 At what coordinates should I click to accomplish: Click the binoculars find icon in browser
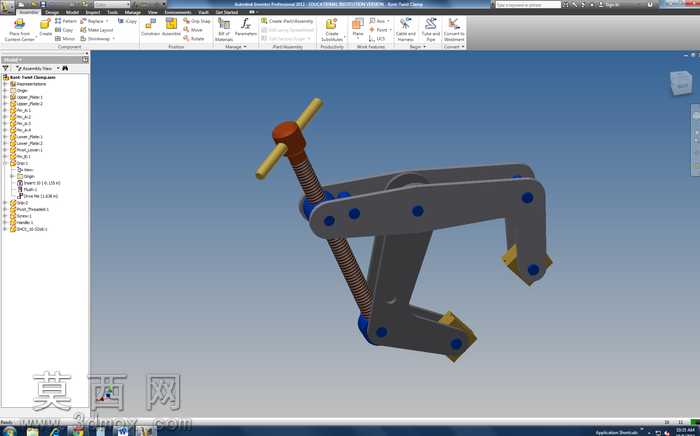(65, 68)
